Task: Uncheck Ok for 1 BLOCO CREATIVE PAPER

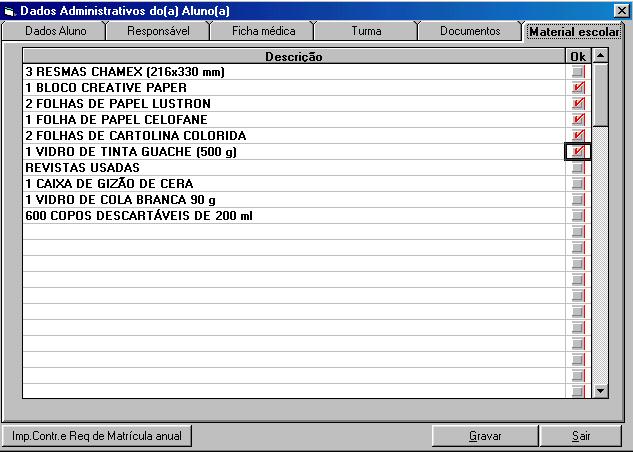Action: [577, 88]
